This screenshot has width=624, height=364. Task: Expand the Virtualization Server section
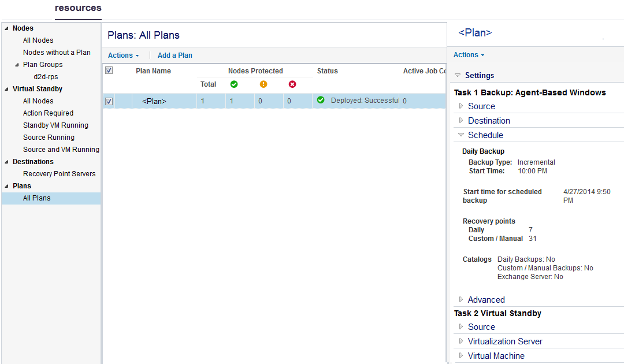click(461, 341)
